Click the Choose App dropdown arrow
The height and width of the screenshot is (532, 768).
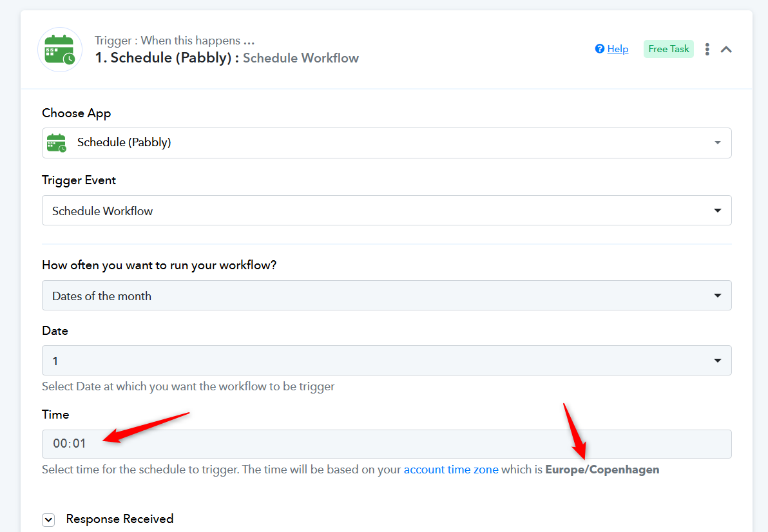click(x=718, y=143)
